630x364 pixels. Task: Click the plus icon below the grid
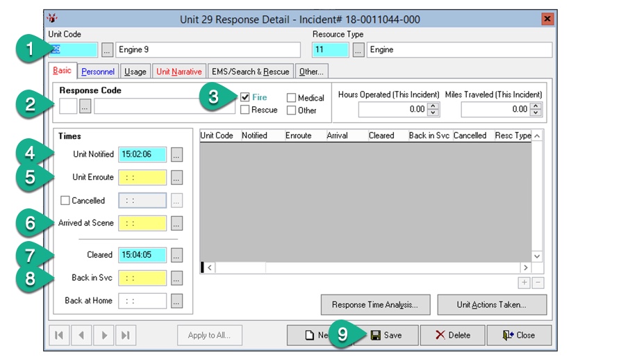525,283
